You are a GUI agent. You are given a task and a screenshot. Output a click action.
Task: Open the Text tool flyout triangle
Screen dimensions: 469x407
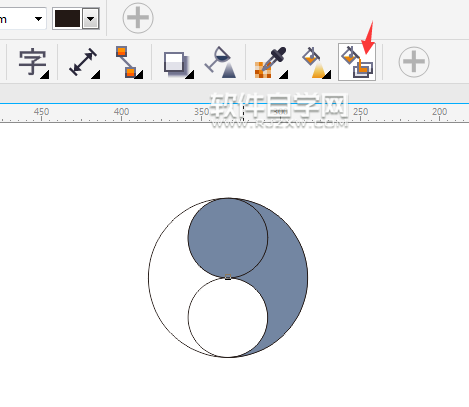click(x=45, y=75)
